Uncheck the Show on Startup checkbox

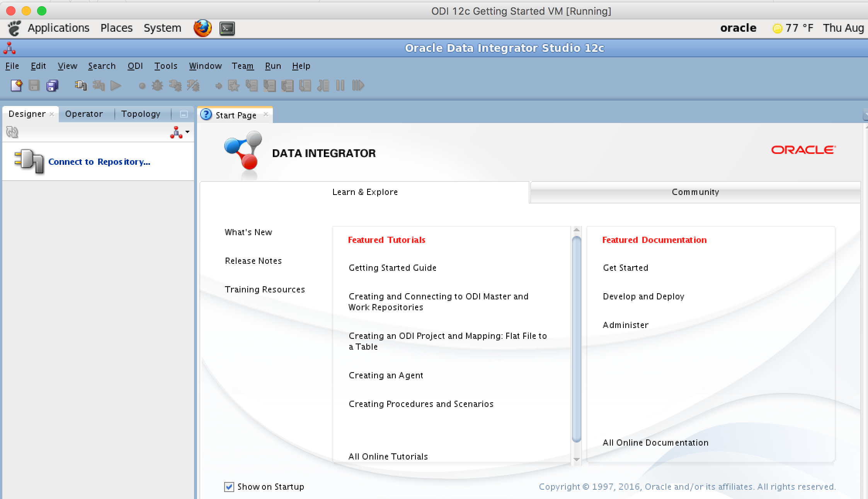pos(229,487)
